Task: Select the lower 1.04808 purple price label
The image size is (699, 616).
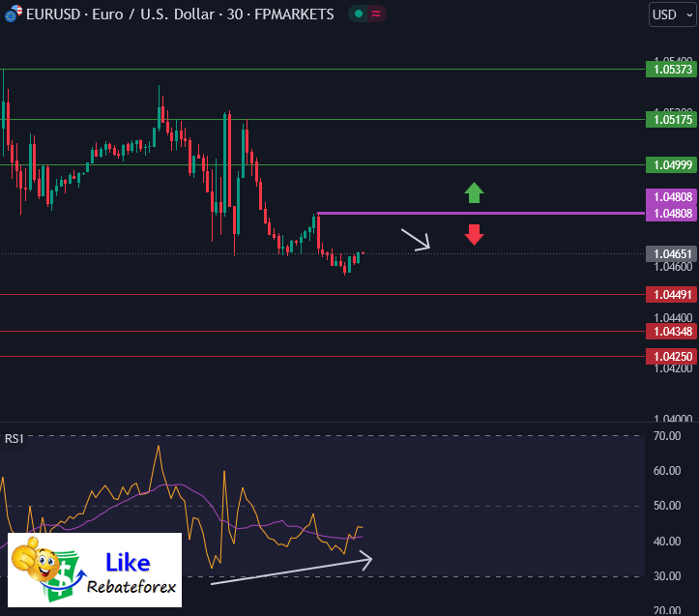Action: (x=671, y=213)
